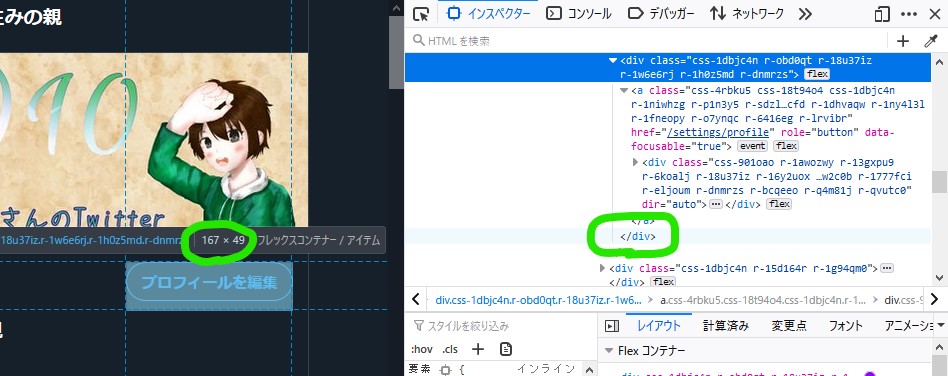The height and width of the screenshot is (376, 948).
Task: Click the event badge on anchor
Action: point(752,146)
